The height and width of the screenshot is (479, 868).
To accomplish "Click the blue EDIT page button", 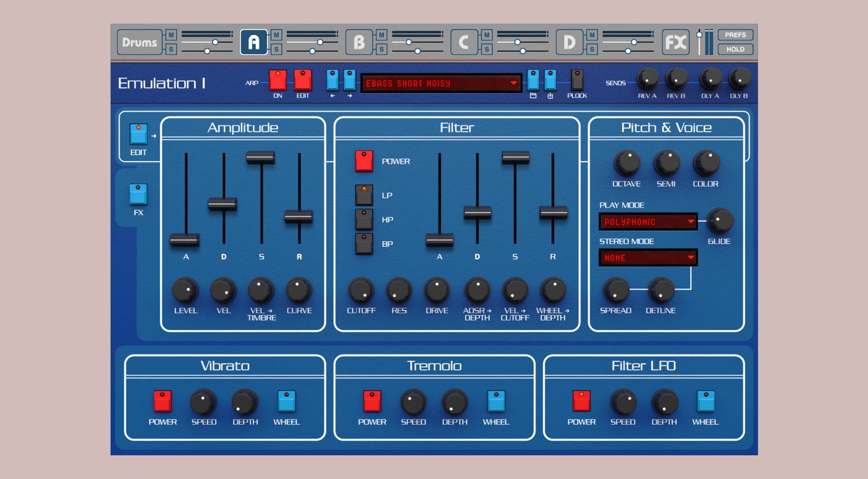I will tap(139, 134).
